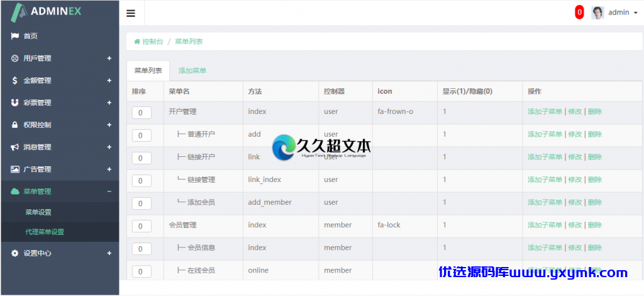Expand 设置中心 with its plus sign
This screenshot has height=296, width=644.
(x=109, y=253)
